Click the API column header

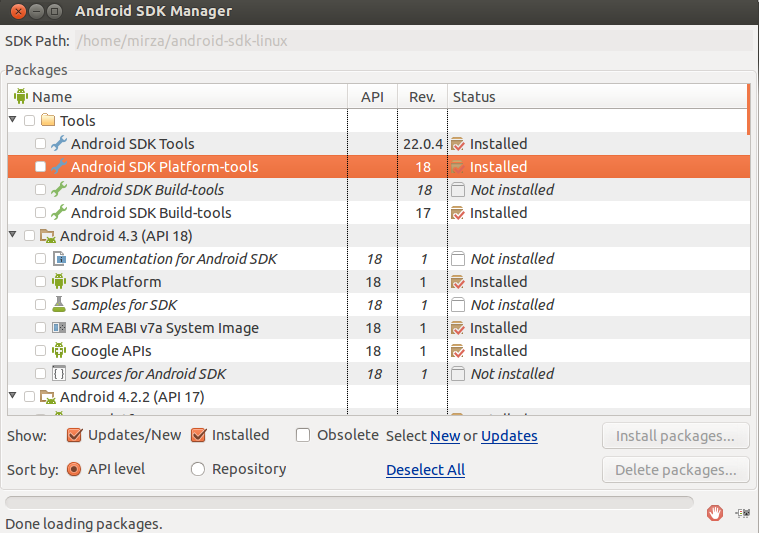click(372, 96)
